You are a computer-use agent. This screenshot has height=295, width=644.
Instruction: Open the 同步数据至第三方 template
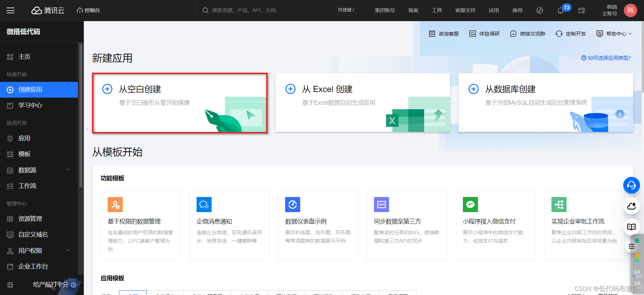(407, 225)
